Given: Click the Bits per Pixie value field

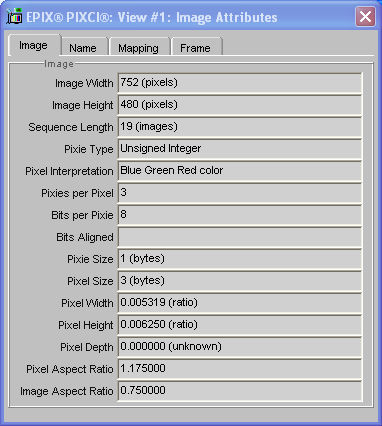Looking at the screenshot, I should click(x=240, y=215).
